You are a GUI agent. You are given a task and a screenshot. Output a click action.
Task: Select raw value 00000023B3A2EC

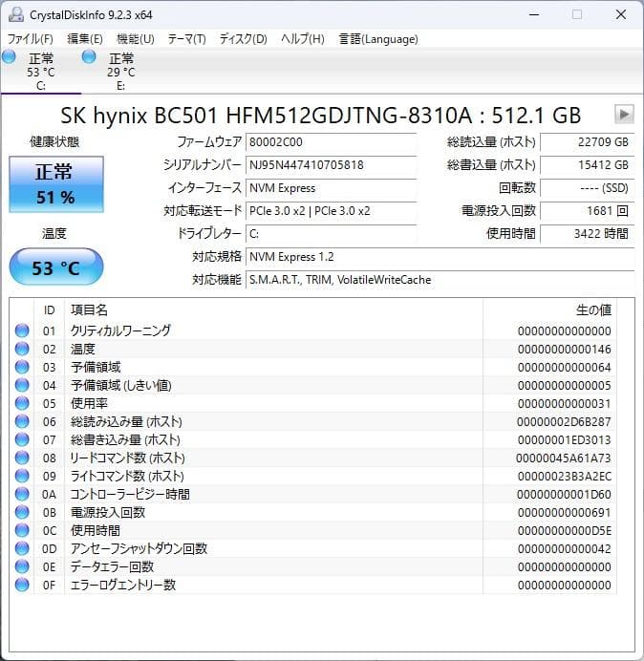[565, 477]
